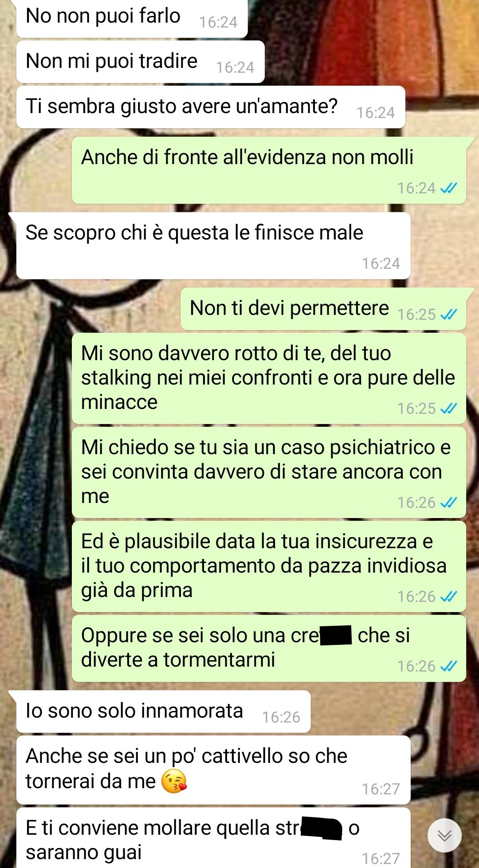Viewport: 479px width, 868px height.
Task: Select the 'Non mi puoi tradire' message
Action: (140, 62)
